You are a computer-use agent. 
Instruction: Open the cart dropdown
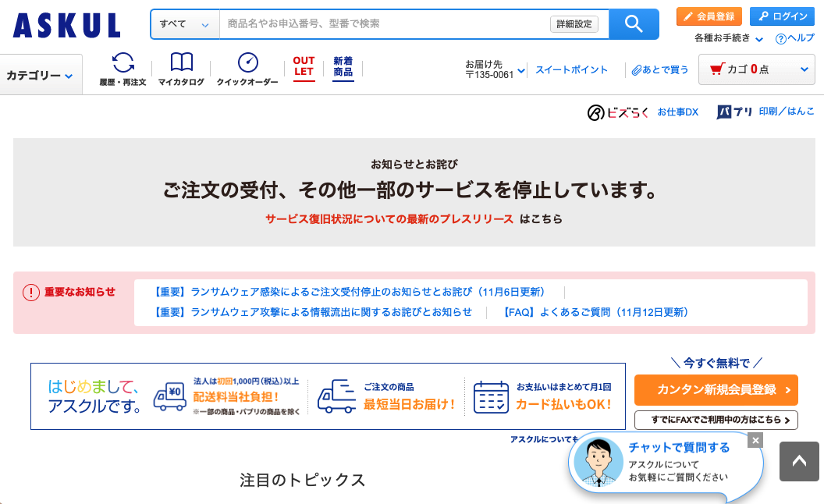(756, 69)
